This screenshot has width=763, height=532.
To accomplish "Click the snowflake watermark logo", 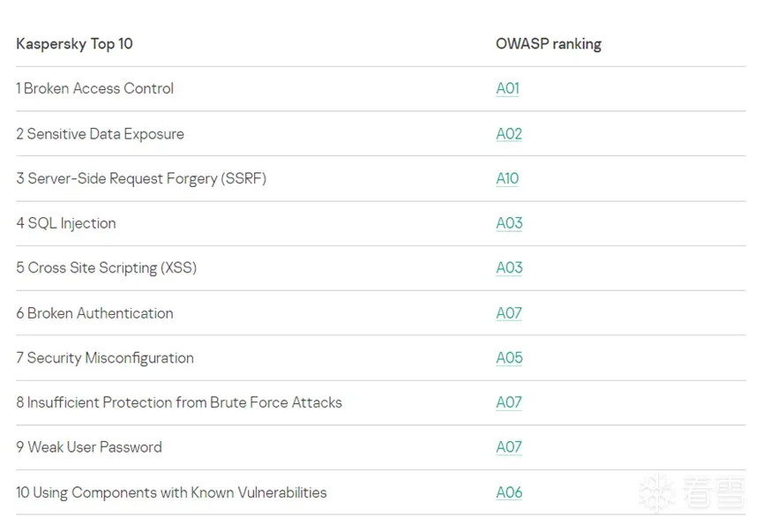I will pyautogui.click(x=656, y=492).
